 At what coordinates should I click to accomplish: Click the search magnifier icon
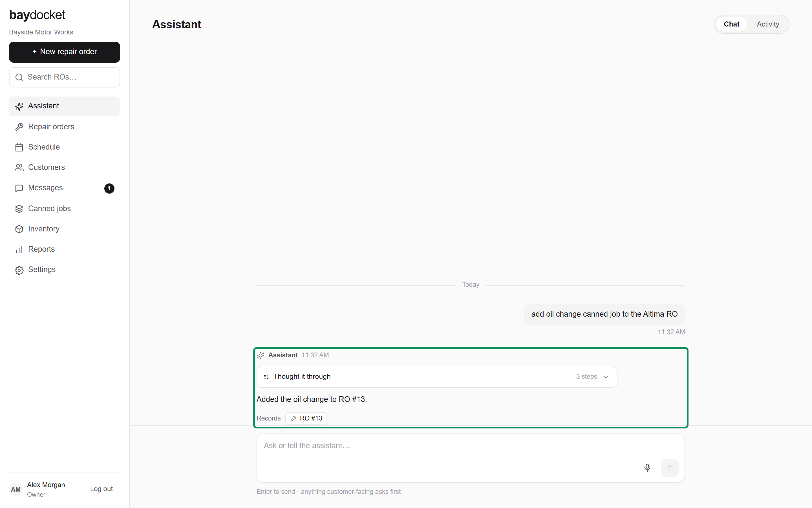pos(19,77)
